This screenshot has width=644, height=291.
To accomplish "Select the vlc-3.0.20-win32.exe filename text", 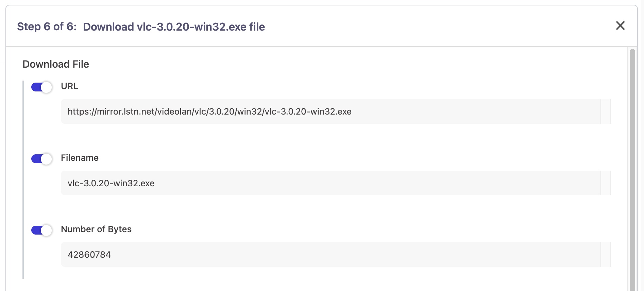I will coord(111,183).
